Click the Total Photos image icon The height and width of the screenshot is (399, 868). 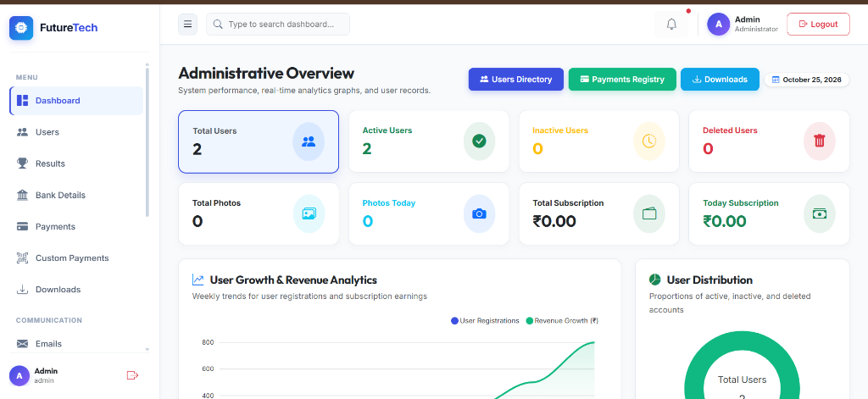point(309,213)
